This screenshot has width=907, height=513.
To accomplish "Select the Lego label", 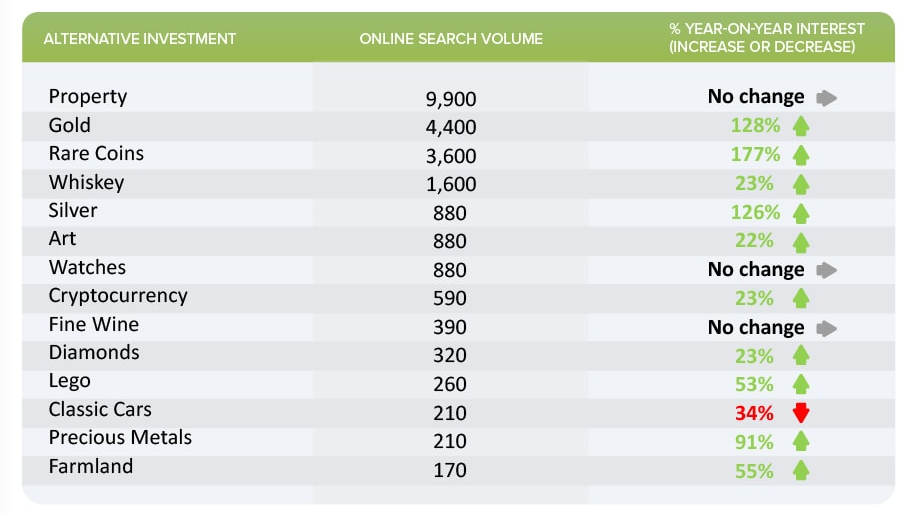I will pyautogui.click(x=69, y=382).
